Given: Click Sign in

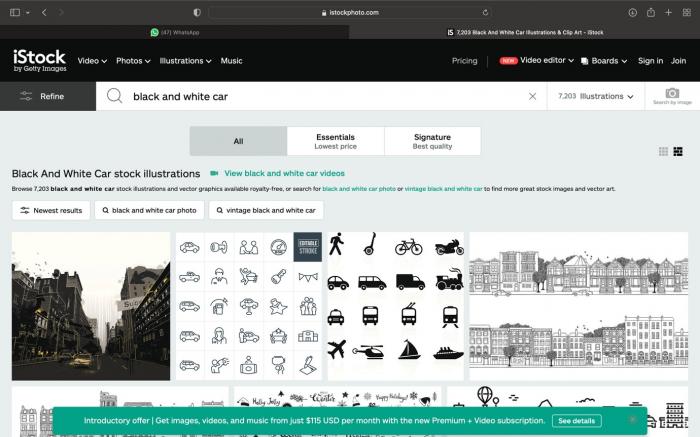Looking at the screenshot, I should [x=650, y=61].
